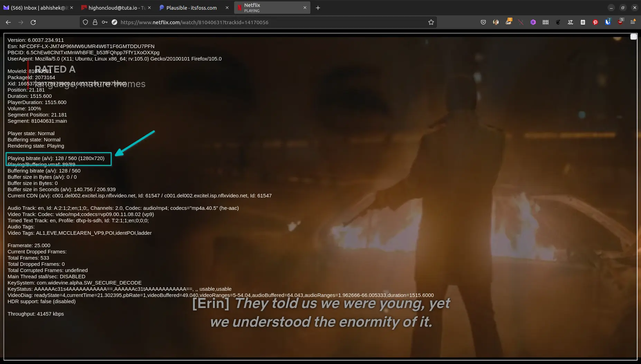Click the Buffer size in Seconds line
Screen dimensions: 641x364
click(x=62, y=189)
